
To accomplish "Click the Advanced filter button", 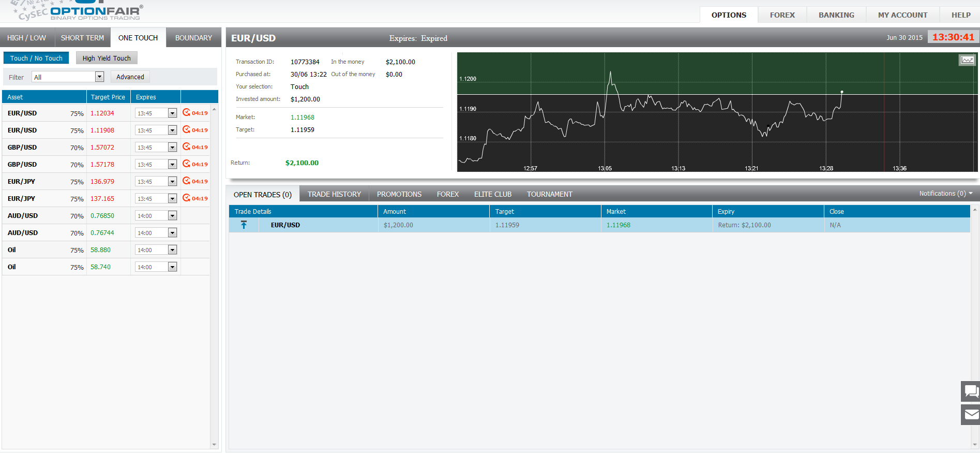I will coord(130,77).
